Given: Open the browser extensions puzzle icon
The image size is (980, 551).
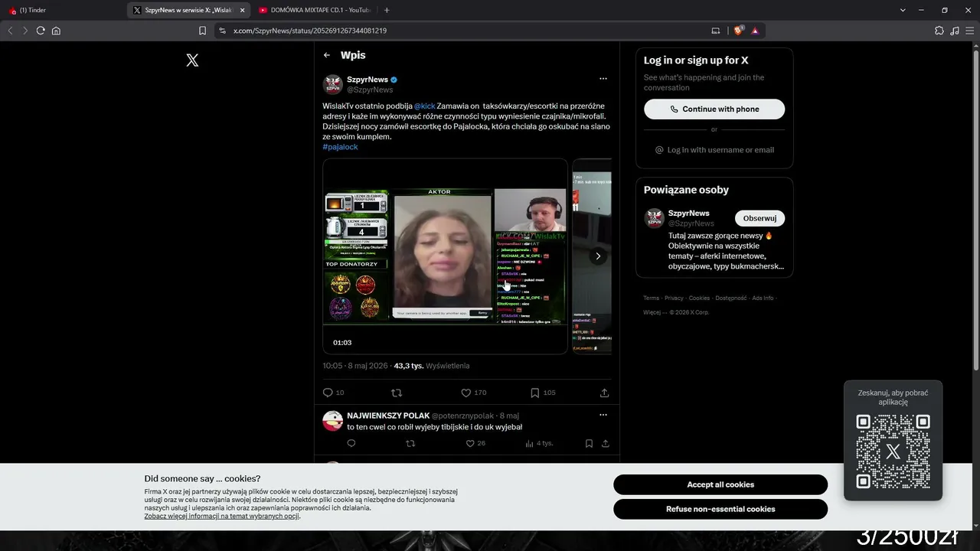Looking at the screenshot, I should [939, 31].
